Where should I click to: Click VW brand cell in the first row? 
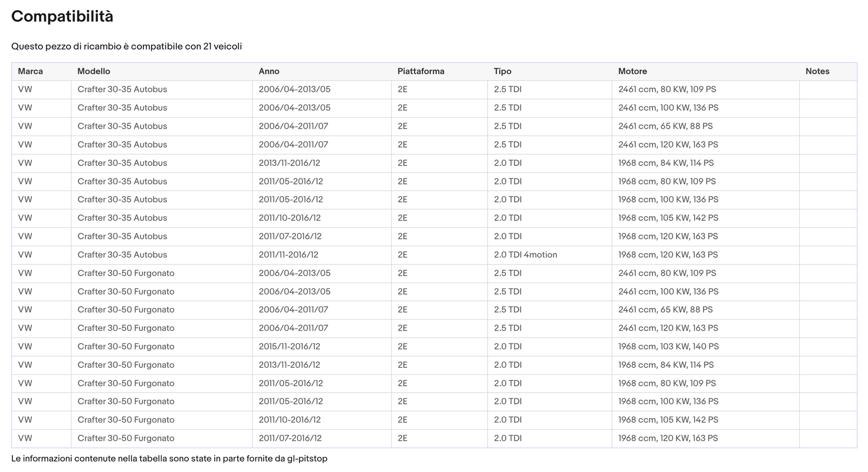coord(25,90)
